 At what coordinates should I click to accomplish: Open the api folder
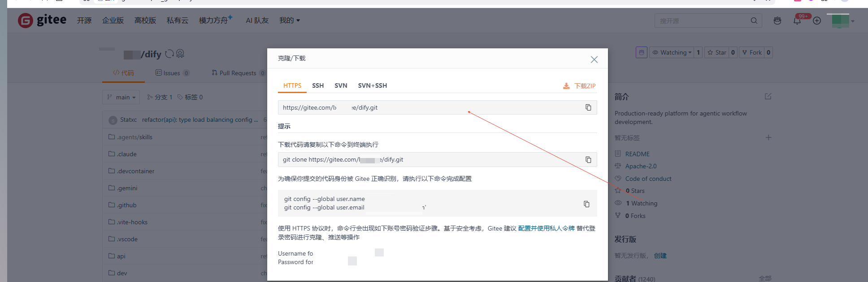(x=117, y=256)
